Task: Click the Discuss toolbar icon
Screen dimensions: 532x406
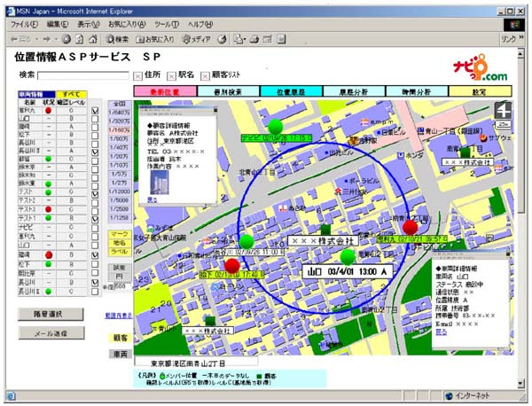Action: tap(281, 39)
